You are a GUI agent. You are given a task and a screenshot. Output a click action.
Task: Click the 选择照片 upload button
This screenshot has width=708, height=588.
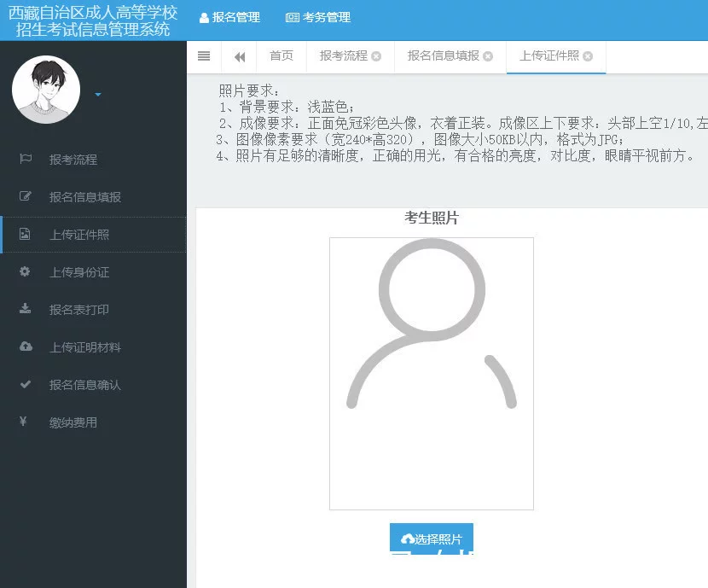(432, 539)
